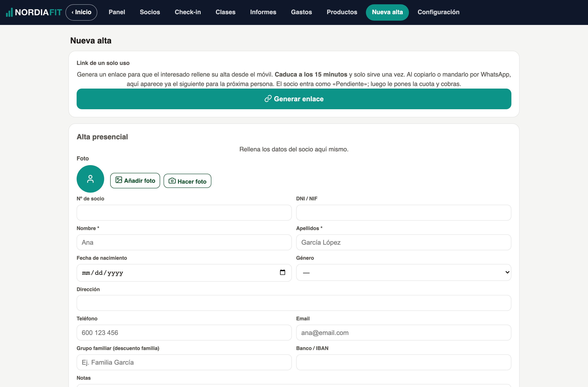Screen dimensions: 588x387
Task: Open the Clases tab
Action: pyautogui.click(x=225, y=12)
